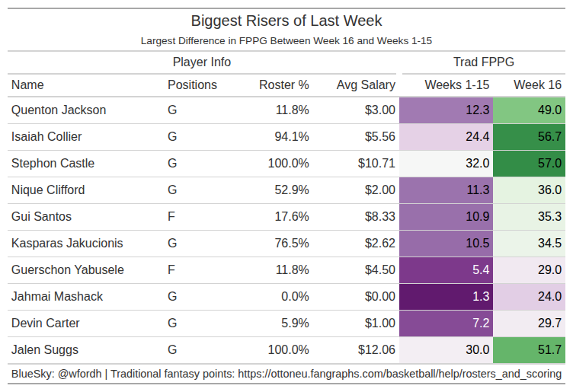Click Jahmai Mashack's dark purple 1.3 cell
Image resolution: width=573 pixels, height=392 pixels.
[447, 297]
